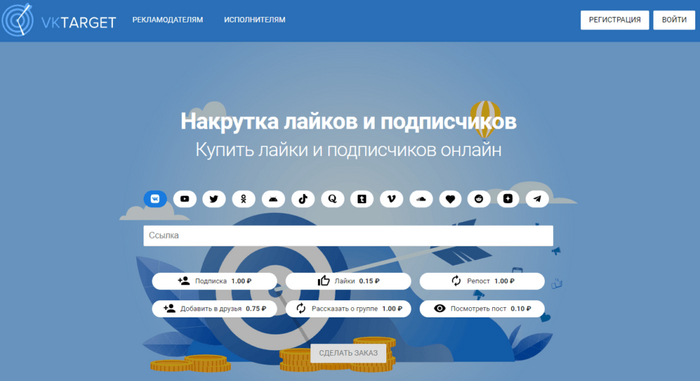
Task: Choose the Android app icon
Action: (x=273, y=199)
